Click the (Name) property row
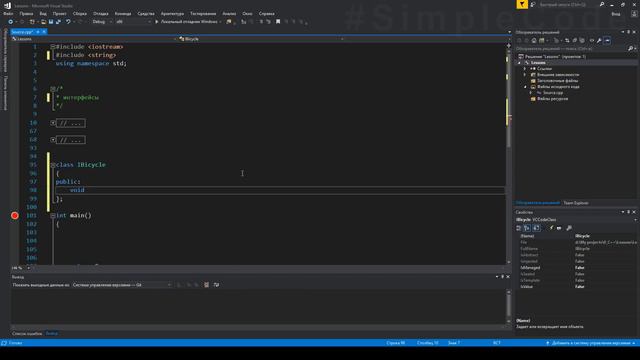The image size is (640, 360). [x=576, y=236]
